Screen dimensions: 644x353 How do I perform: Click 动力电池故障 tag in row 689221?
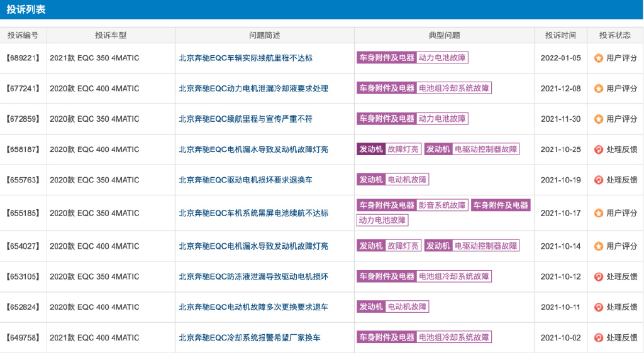442,58
